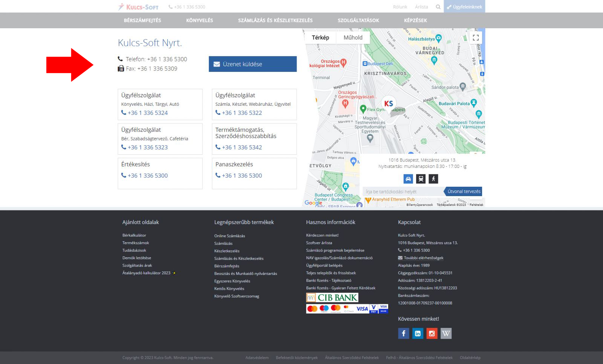
Task: Open Kérdezzen minket! footer link
Action: (x=322, y=235)
